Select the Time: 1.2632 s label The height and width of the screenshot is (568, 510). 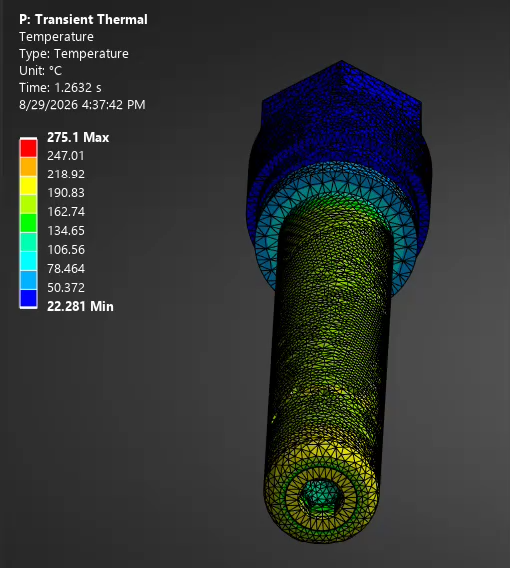point(60,88)
